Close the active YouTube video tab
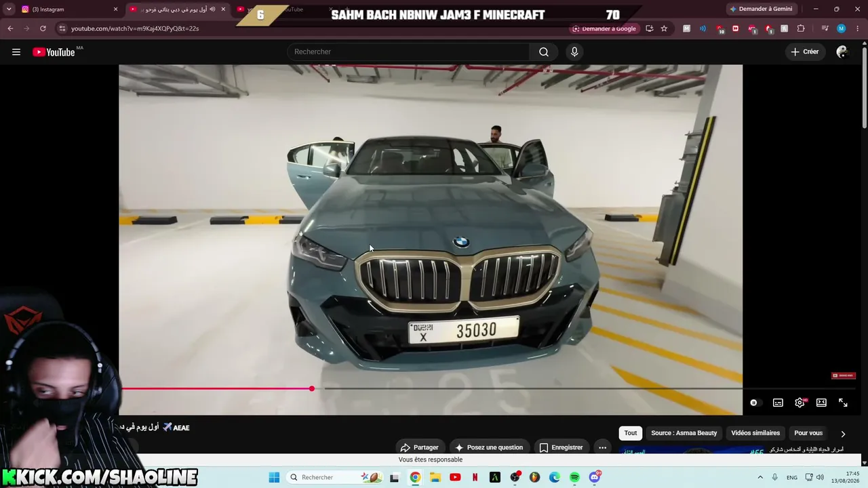The image size is (868, 488). click(223, 9)
